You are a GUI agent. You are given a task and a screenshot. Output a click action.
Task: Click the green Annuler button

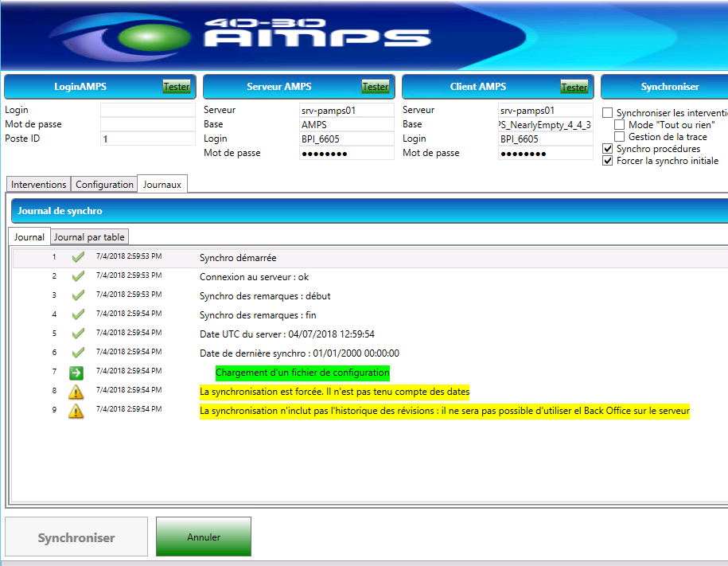(204, 537)
